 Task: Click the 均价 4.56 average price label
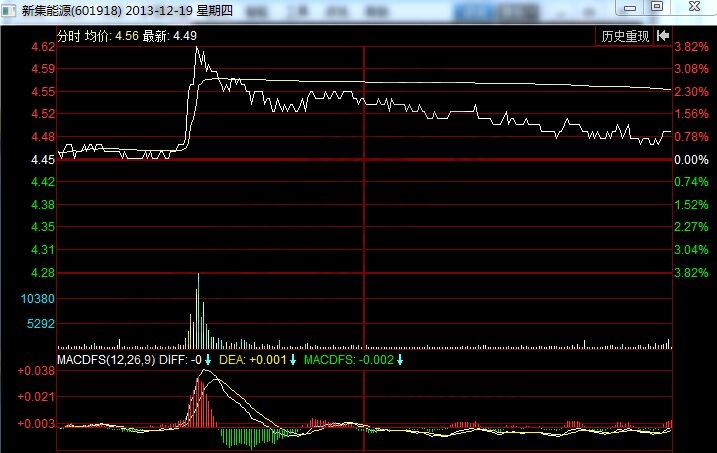click(x=112, y=36)
